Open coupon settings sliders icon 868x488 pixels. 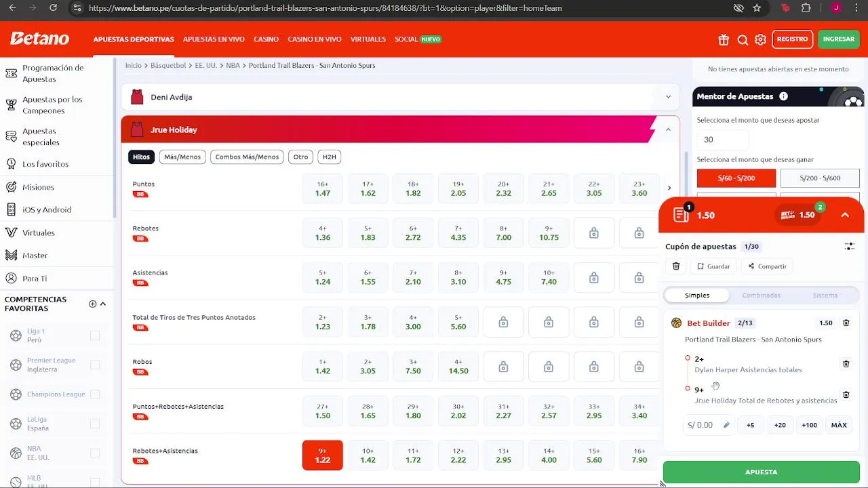click(849, 247)
